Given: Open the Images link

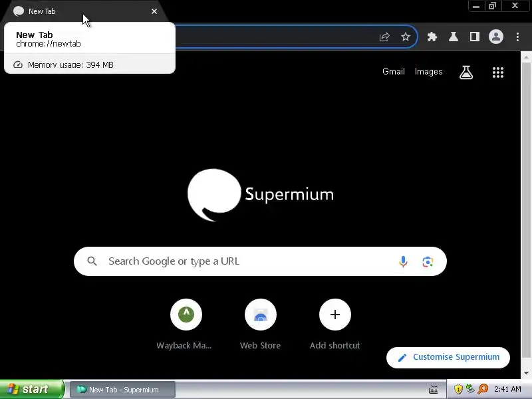Looking at the screenshot, I should [428, 72].
